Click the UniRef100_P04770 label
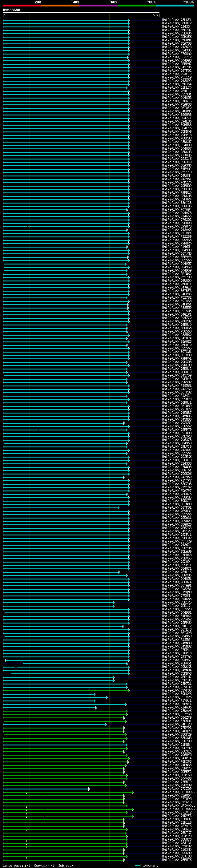The width and height of the screenshot is (197, 868). point(177,318)
